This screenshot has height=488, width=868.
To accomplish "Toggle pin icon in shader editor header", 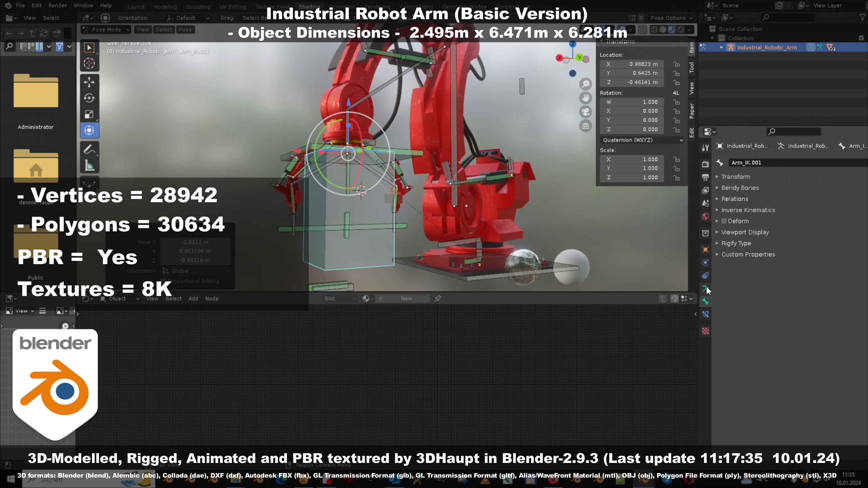I will 438,299.
